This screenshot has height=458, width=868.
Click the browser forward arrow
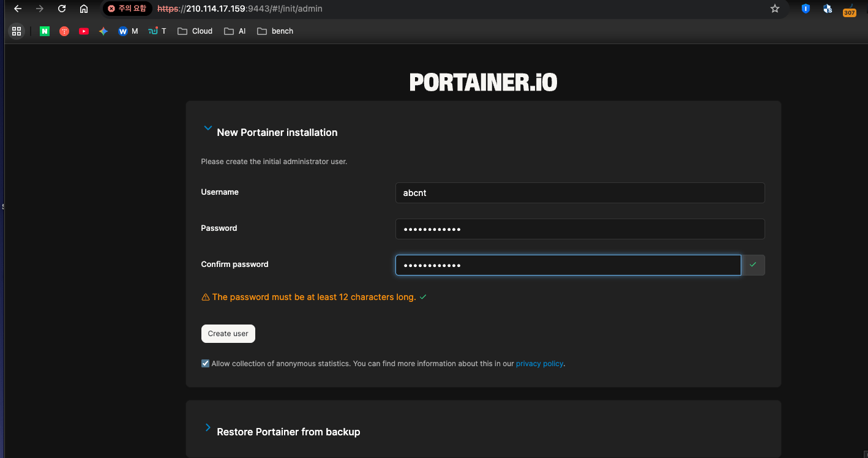click(x=40, y=9)
